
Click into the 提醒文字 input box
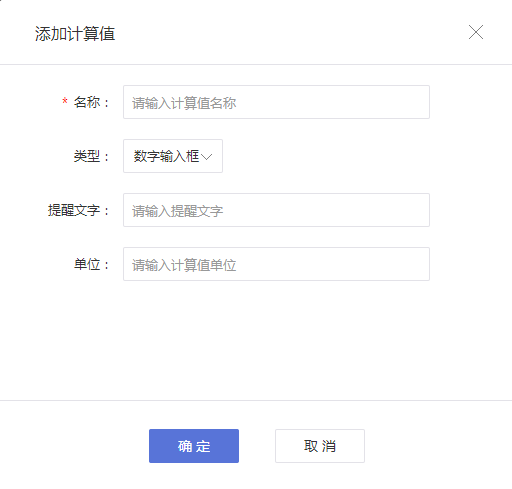[276, 210]
